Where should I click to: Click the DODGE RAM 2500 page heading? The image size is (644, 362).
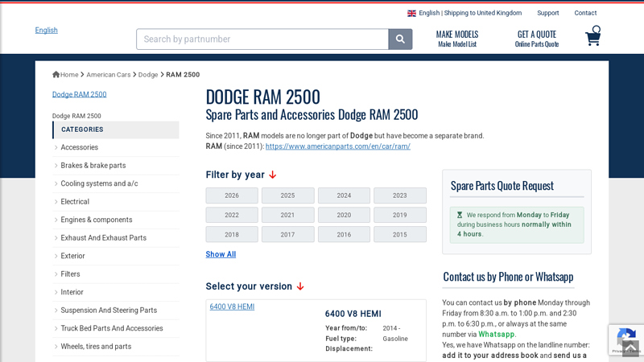click(x=263, y=97)
